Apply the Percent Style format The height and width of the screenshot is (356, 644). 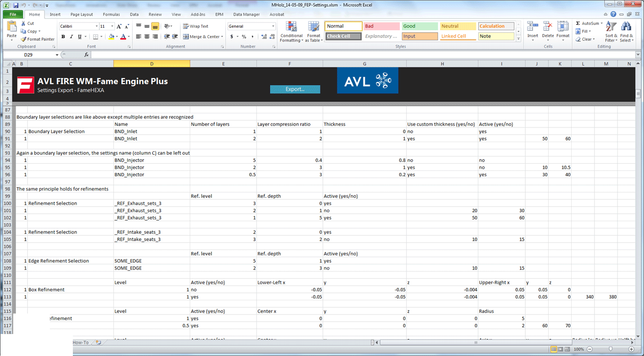244,37
